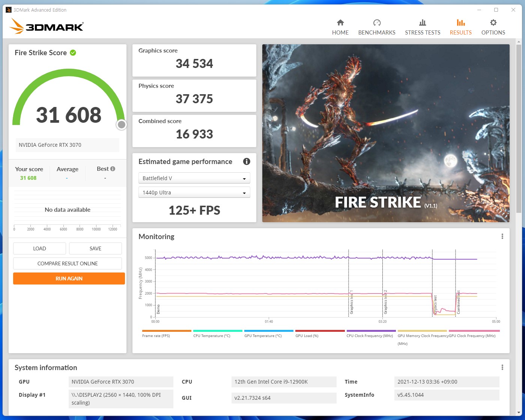The height and width of the screenshot is (420, 525).
Task: Click the gauge end knob on score arc
Action: pos(121,125)
